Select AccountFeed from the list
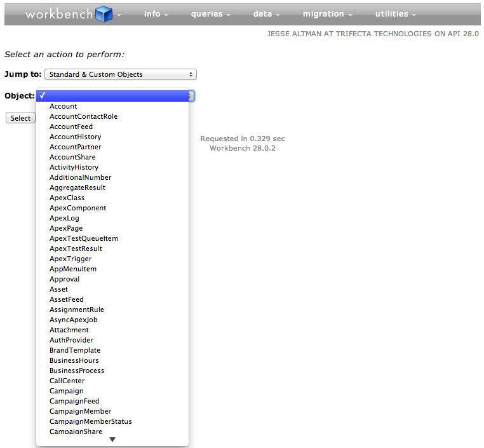 pos(112,126)
